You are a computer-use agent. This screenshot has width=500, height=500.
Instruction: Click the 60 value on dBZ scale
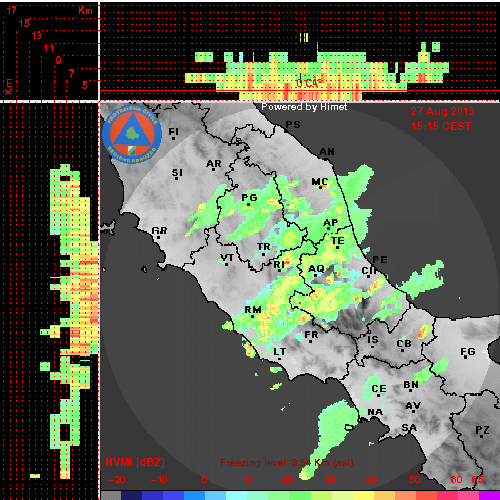[456, 480]
